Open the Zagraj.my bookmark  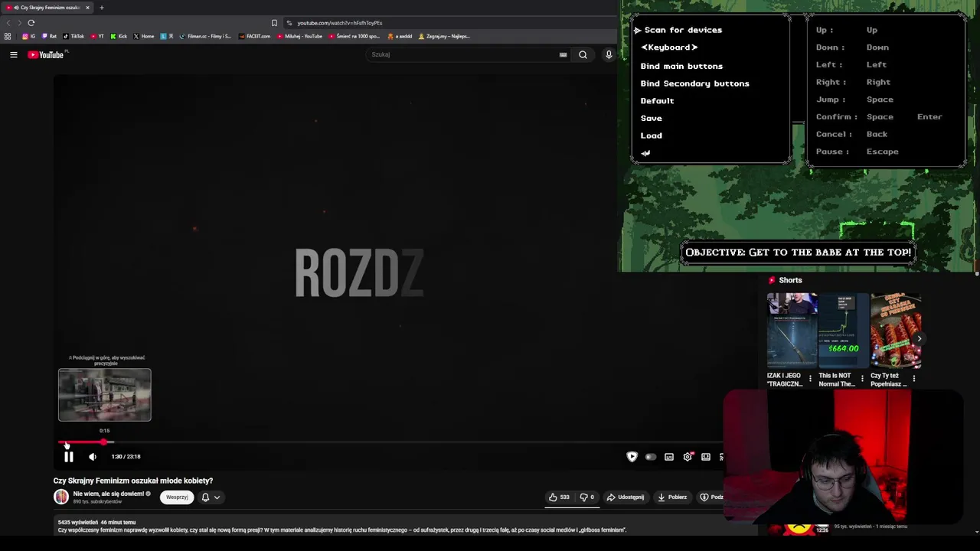click(x=444, y=36)
